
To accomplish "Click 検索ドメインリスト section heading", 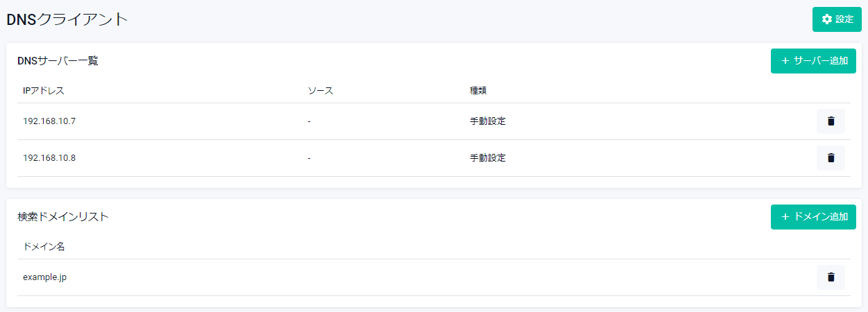I will tap(63, 217).
